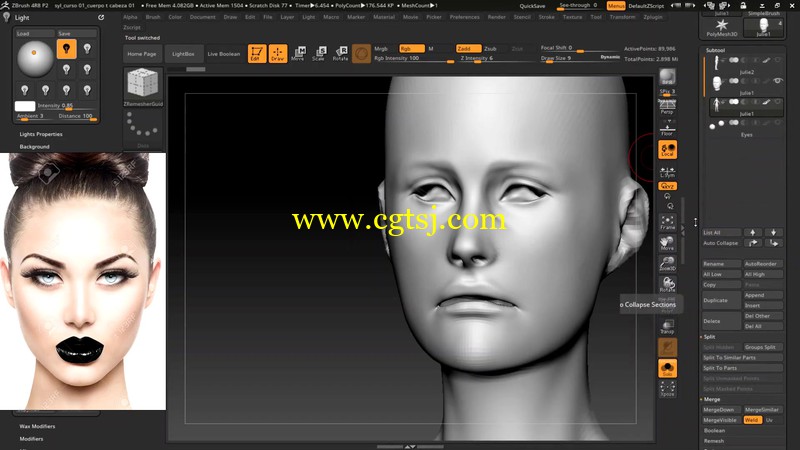This screenshot has width=800, height=450.
Task: Adjust the light Intensity slider
Action: click(x=67, y=106)
